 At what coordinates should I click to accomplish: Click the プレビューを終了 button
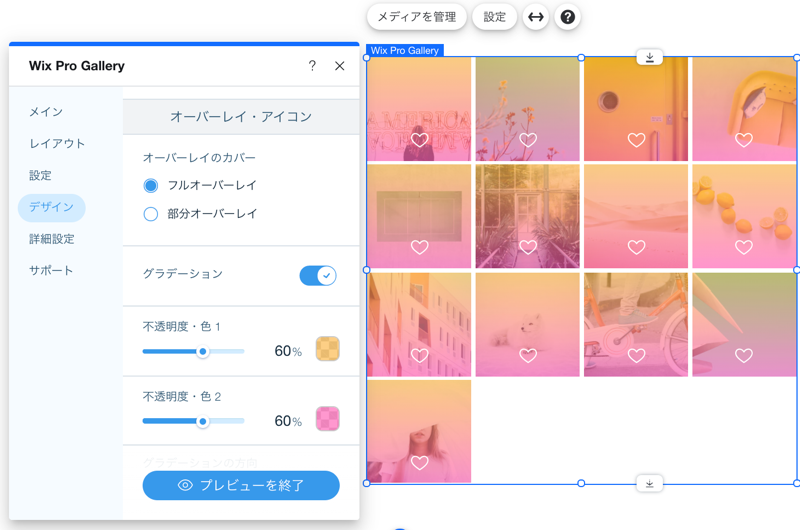241,485
